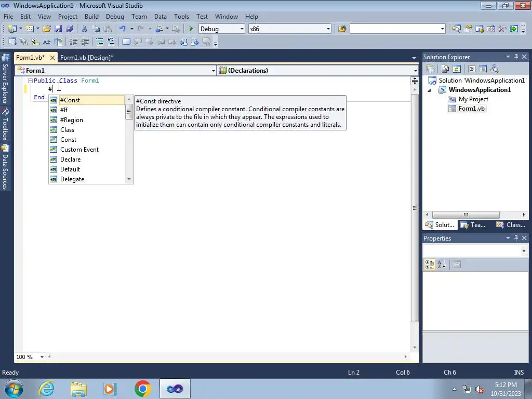Toggle auto-hide pin on Properties panel
Viewport: 532px width, 399px height.
pos(516,238)
